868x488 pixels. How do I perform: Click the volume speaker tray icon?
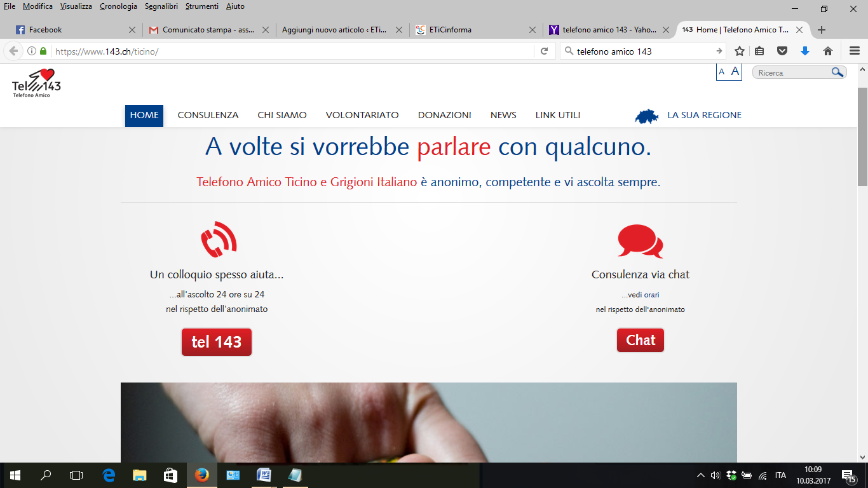tap(716, 475)
